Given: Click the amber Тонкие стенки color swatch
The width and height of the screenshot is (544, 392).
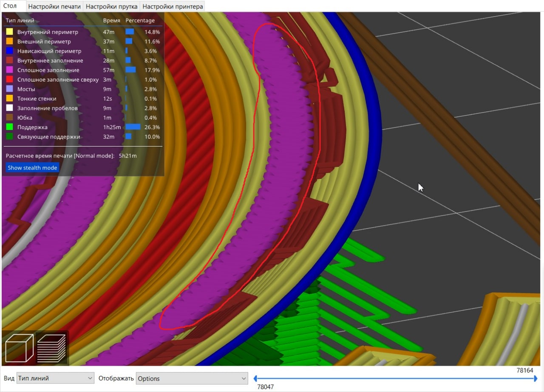Looking at the screenshot, I should point(9,99).
